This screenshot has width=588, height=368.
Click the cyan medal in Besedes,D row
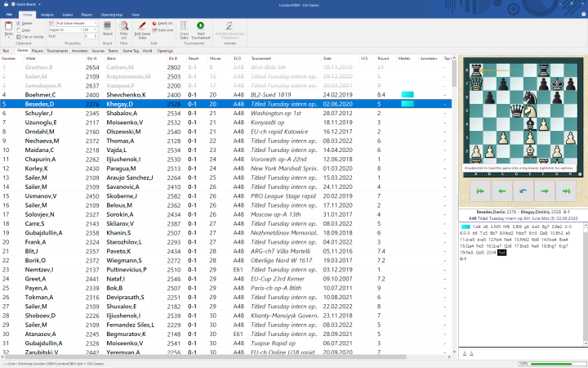pos(408,104)
